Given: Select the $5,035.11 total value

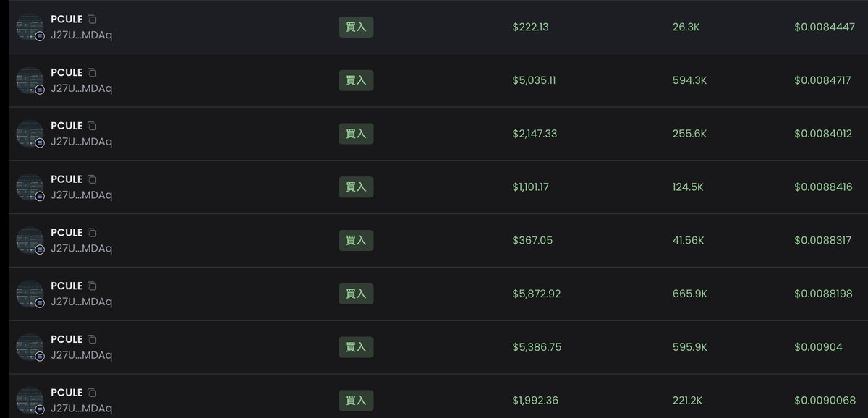Looking at the screenshot, I should pyautogui.click(x=534, y=80).
